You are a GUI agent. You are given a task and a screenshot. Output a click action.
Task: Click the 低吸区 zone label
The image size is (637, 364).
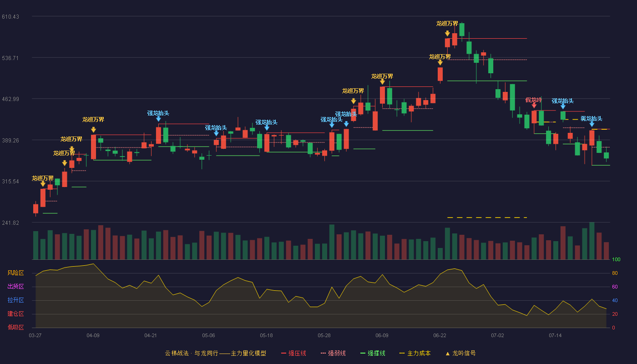click(15, 327)
